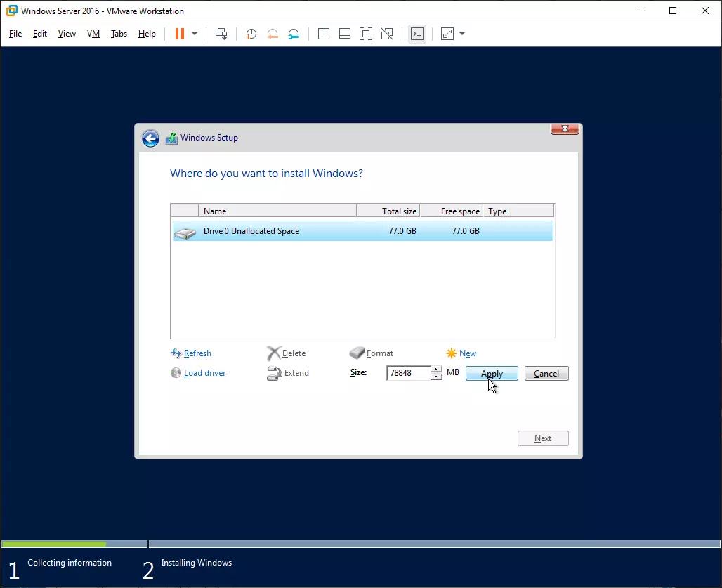Image resolution: width=722 pixels, height=588 pixels.
Task: Click the Load driver link
Action: click(x=205, y=373)
